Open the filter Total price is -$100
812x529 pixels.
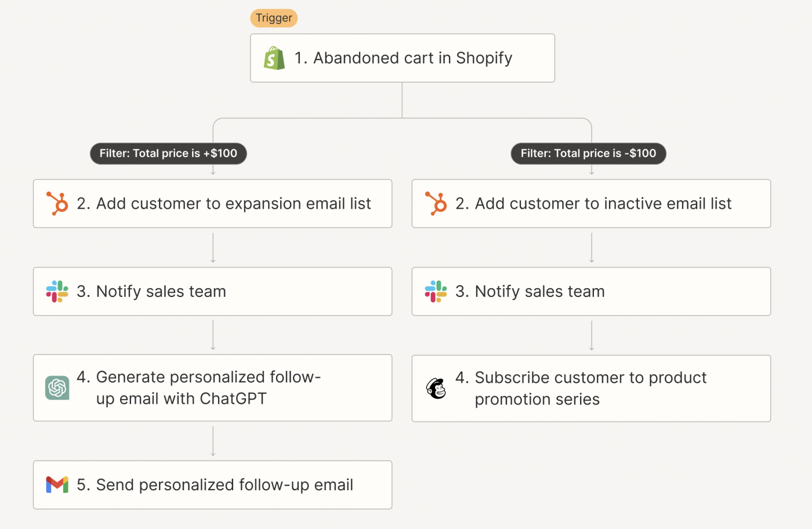[x=588, y=154]
